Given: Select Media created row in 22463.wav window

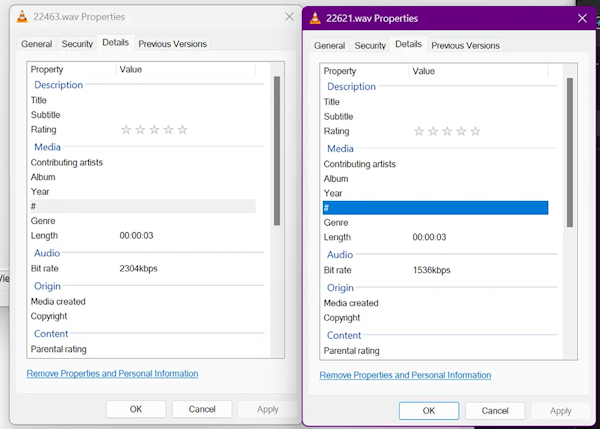Looking at the screenshot, I should pyautogui.click(x=143, y=302).
